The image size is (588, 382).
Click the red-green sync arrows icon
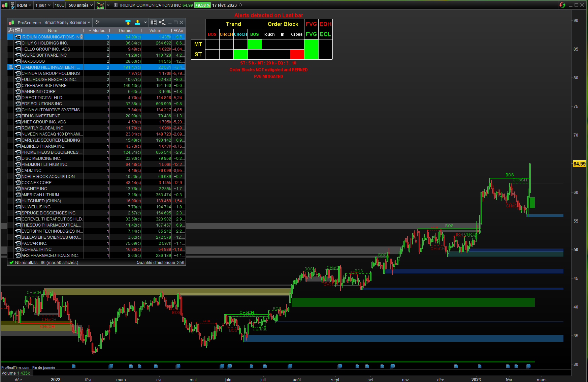pos(562,5)
